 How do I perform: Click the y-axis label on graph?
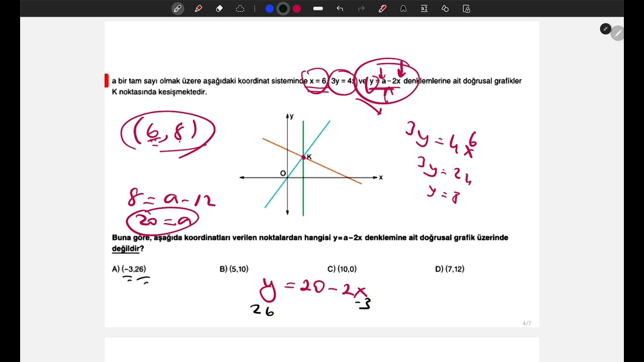291,116
